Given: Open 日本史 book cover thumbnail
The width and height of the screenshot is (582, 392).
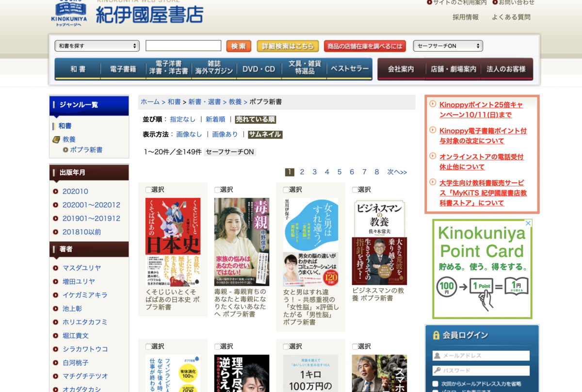Looking at the screenshot, I should click(173, 241).
